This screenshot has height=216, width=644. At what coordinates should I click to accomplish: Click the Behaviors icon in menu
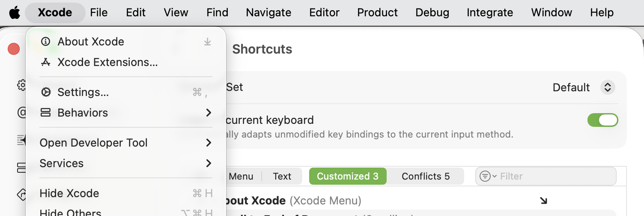click(45, 113)
